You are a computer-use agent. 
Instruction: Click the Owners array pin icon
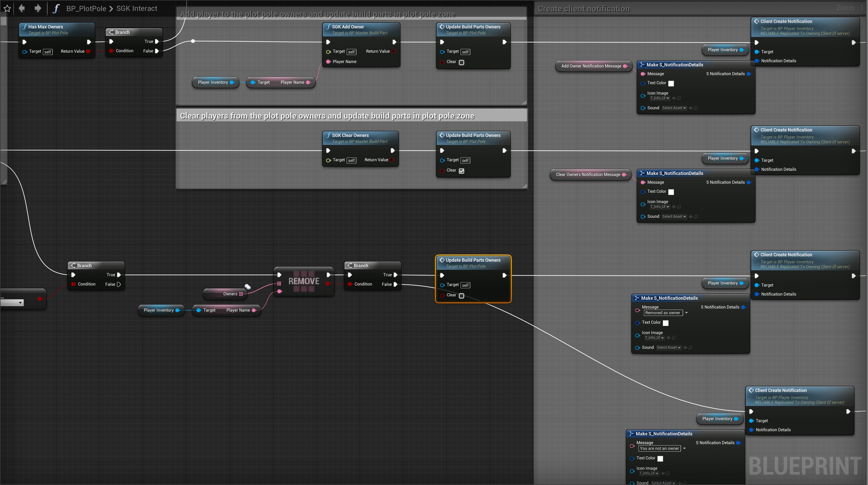[x=241, y=294]
